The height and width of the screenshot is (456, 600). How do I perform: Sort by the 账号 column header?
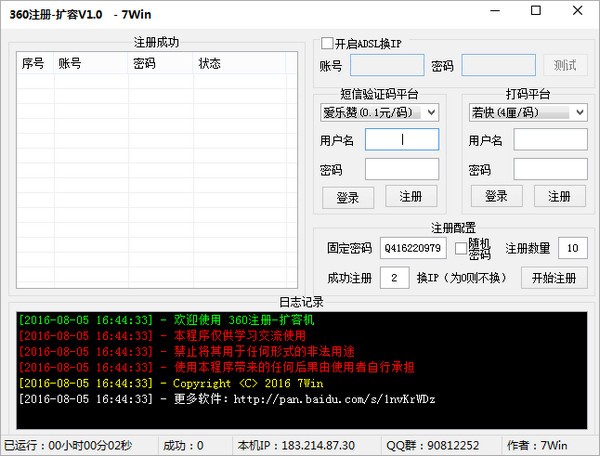click(90, 63)
